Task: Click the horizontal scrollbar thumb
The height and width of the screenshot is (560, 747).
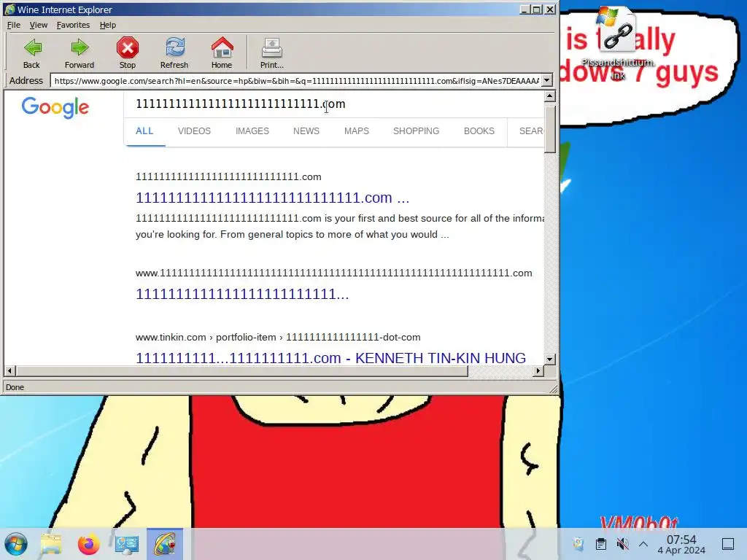Action: (x=242, y=370)
